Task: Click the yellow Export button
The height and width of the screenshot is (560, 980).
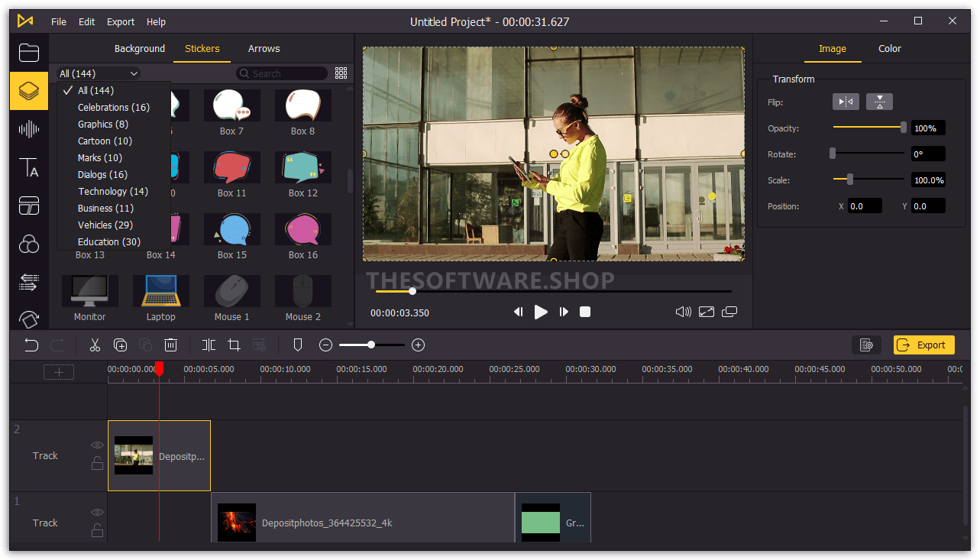Action: pos(923,345)
